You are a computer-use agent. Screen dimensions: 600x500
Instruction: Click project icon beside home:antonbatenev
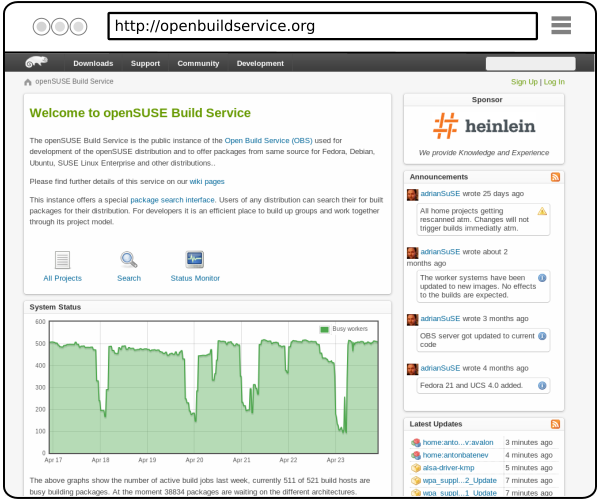click(416, 455)
